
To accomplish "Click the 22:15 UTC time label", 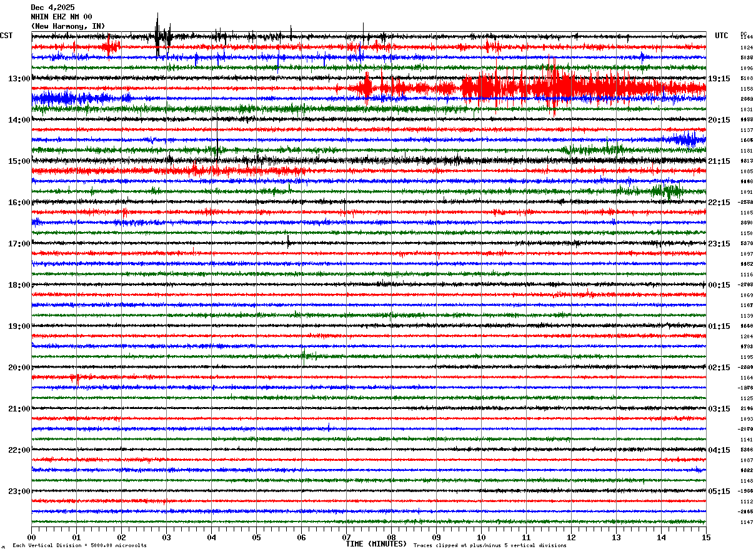I will click(719, 203).
